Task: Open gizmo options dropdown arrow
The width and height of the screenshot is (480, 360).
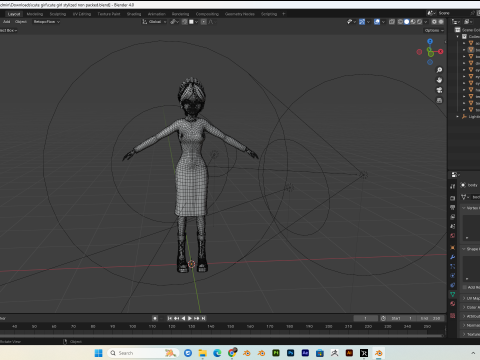Action: click(368, 22)
